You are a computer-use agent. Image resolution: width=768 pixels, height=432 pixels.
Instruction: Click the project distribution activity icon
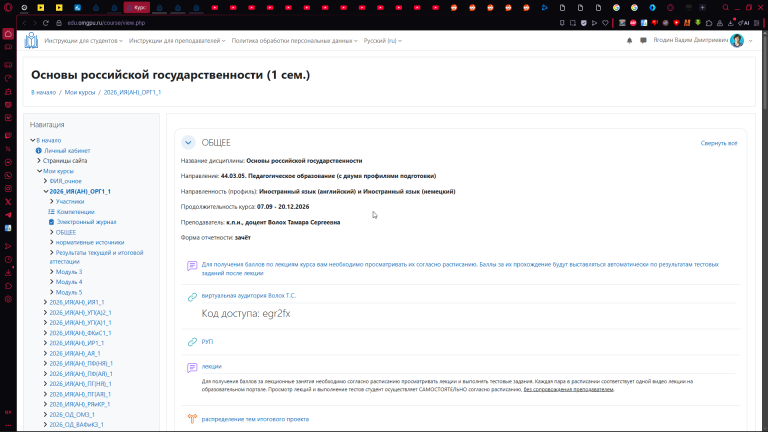tap(192, 419)
